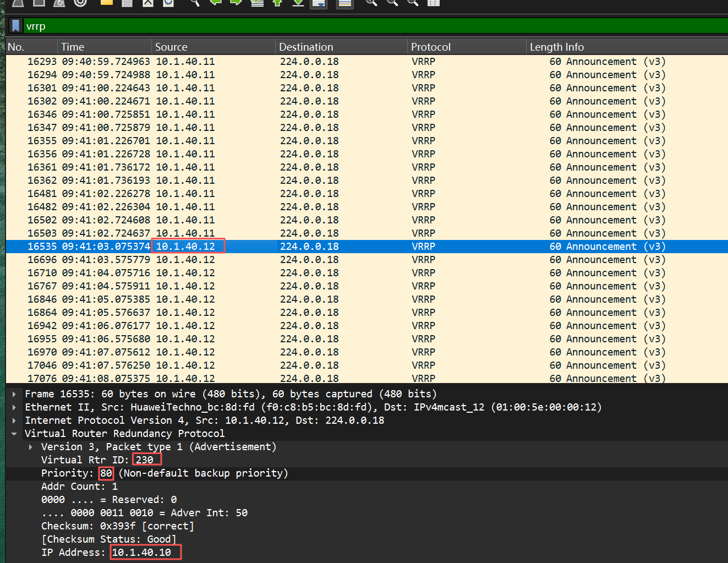The image size is (728, 563).
Task: Sort by the Protocol column header
Action: tap(467, 47)
